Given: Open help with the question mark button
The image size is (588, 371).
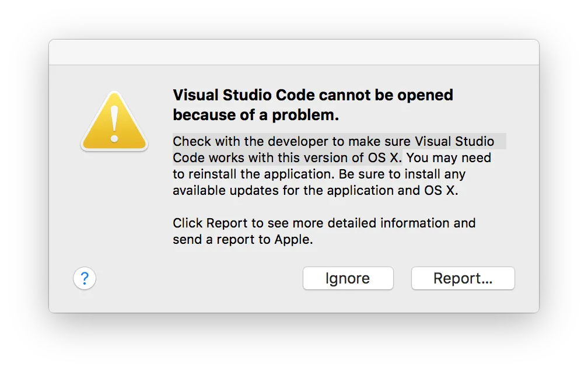Looking at the screenshot, I should point(85,278).
